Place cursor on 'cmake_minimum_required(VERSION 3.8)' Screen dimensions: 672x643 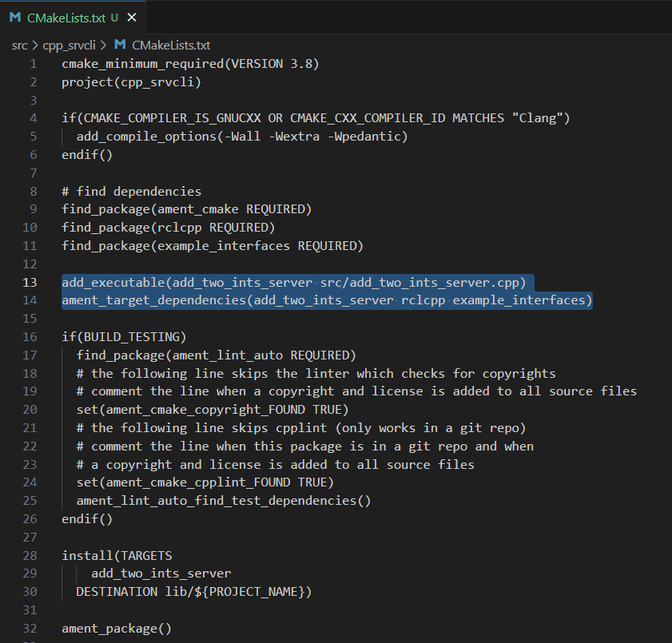tap(190, 64)
